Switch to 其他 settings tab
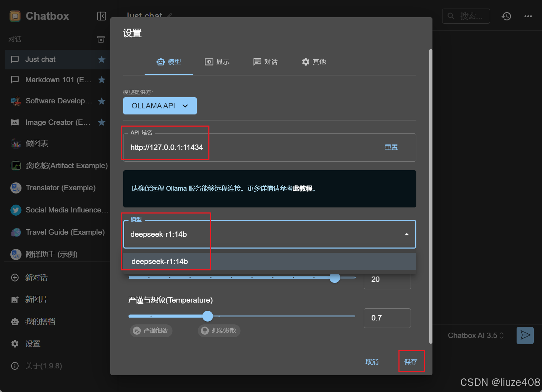This screenshot has height=392, width=542. pos(314,62)
